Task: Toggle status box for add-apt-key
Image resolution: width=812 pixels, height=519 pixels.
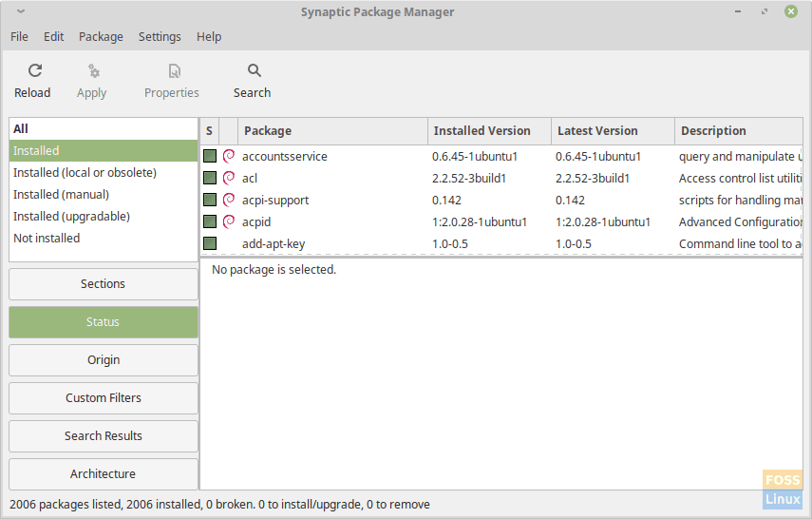Action: tap(210, 243)
